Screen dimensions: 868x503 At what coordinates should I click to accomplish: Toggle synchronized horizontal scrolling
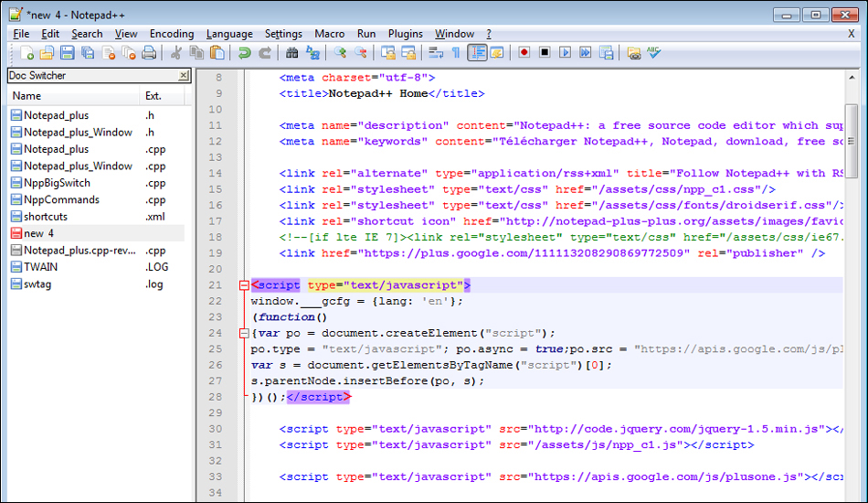(x=408, y=53)
